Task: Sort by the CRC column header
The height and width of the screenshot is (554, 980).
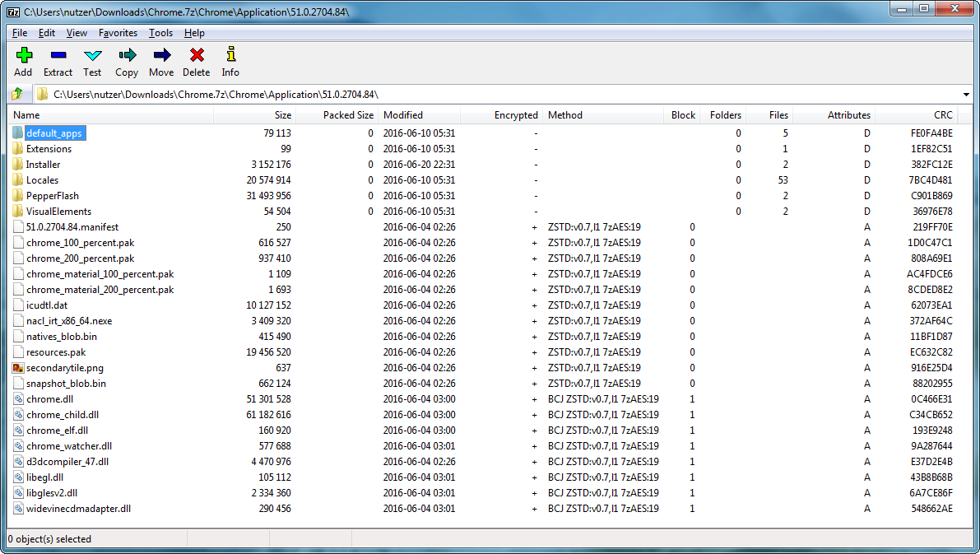Action: tap(917, 115)
